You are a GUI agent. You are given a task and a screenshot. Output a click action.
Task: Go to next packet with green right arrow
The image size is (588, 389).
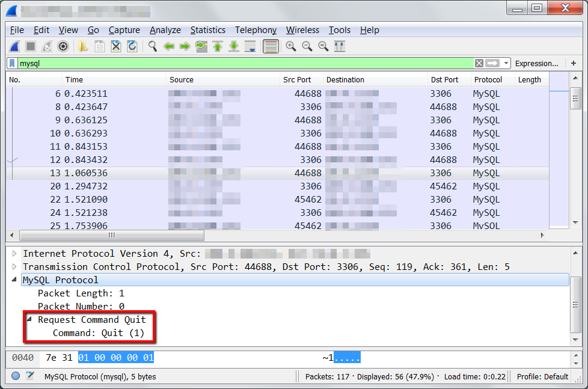(185, 46)
